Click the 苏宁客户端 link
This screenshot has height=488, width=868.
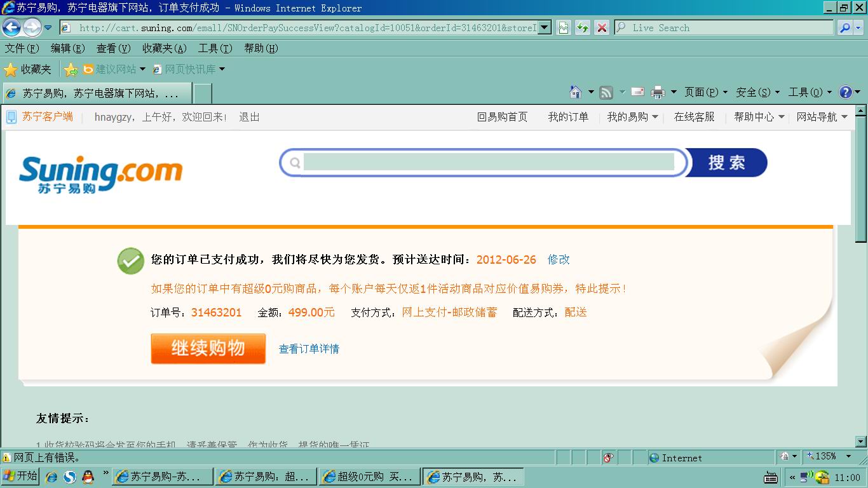[47, 116]
